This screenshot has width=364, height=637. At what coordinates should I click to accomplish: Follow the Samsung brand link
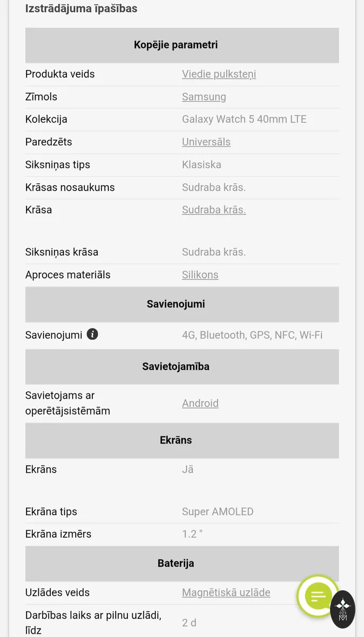(204, 97)
